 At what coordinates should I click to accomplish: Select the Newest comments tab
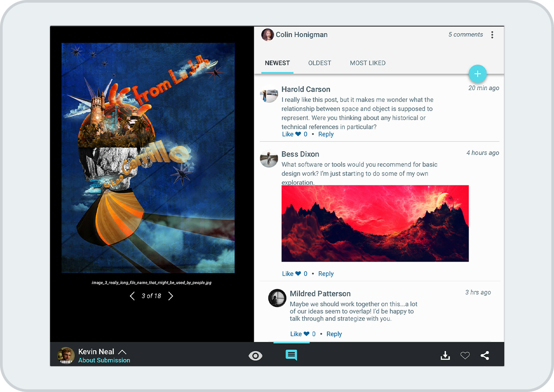tap(277, 63)
